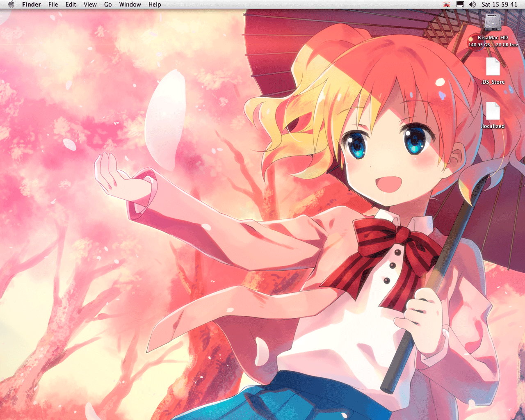Open the View menu

[x=90, y=5]
